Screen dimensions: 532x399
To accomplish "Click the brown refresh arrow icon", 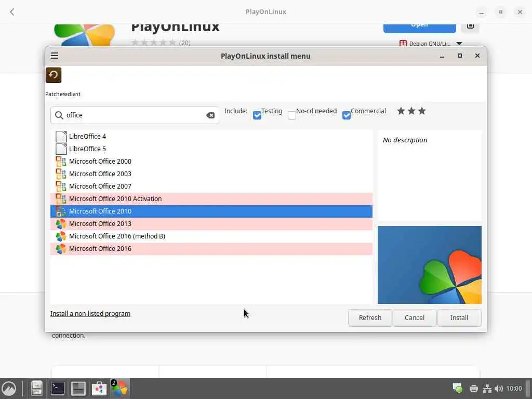I will pos(54,75).
